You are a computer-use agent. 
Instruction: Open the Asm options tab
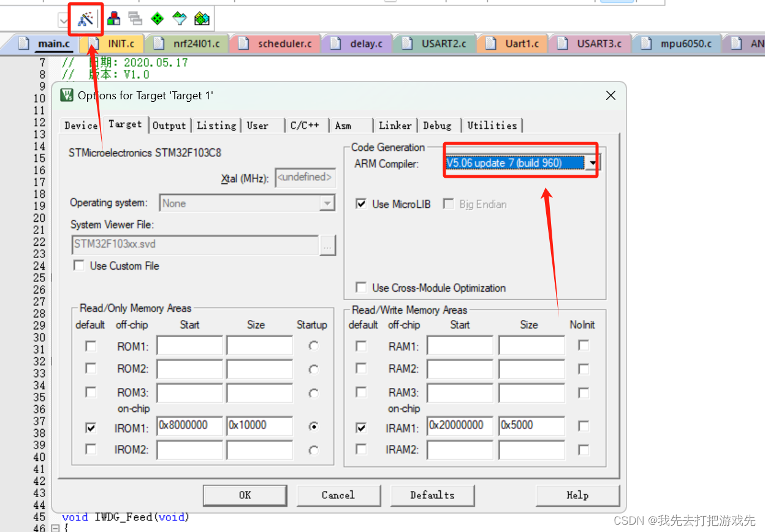coord(343,126)
